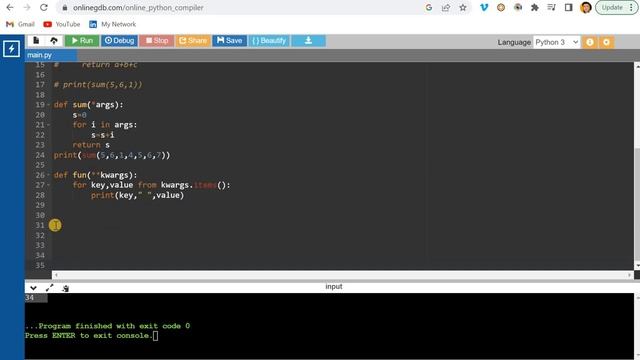Open the puzzle-piece extensions menu
Screen dimensions: 640x360
click(535, 7)
